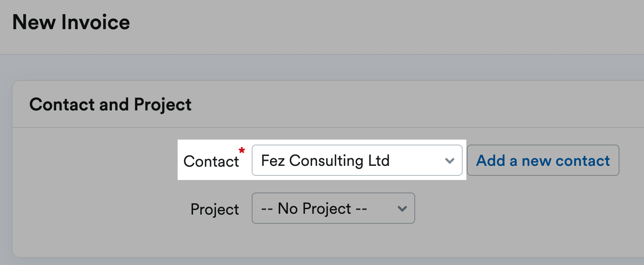Choose a different project from the Project dropdown
The height and width of the screenshot is (265, 644).
(x=333, y=208)
